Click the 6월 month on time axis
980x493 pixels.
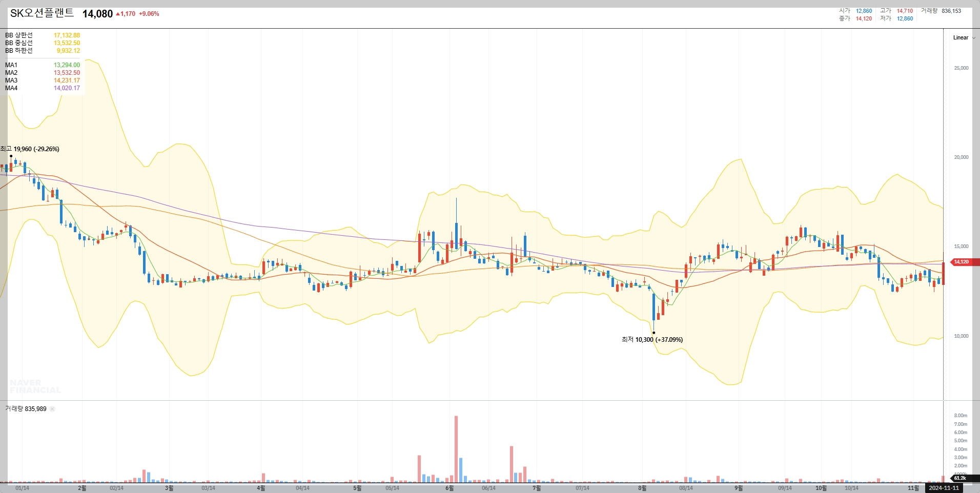point(450,488)
